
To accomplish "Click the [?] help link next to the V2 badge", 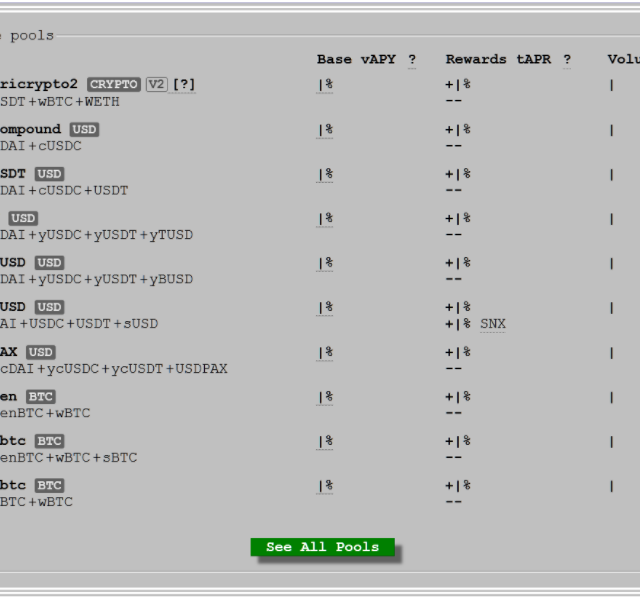I will click(x=184, y=84).
